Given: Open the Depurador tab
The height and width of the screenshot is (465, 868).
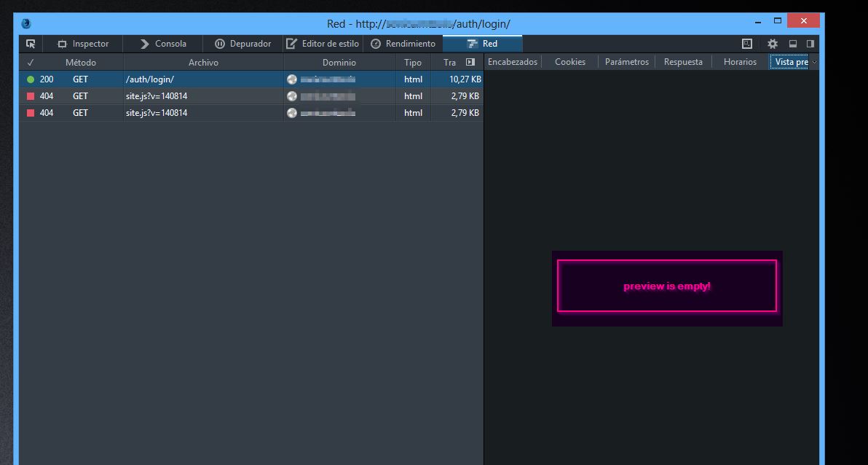Looking at the screenshot, I should 243,44.
